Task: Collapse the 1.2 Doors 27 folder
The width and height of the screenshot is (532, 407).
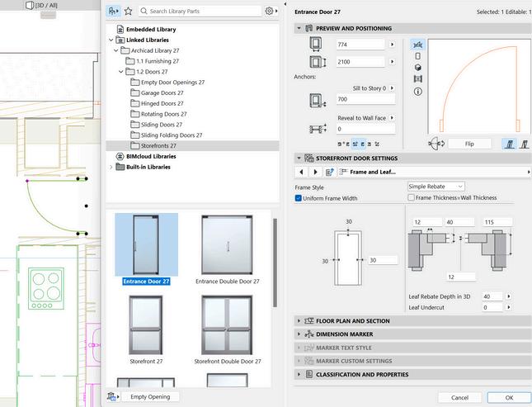Action: 120,72
